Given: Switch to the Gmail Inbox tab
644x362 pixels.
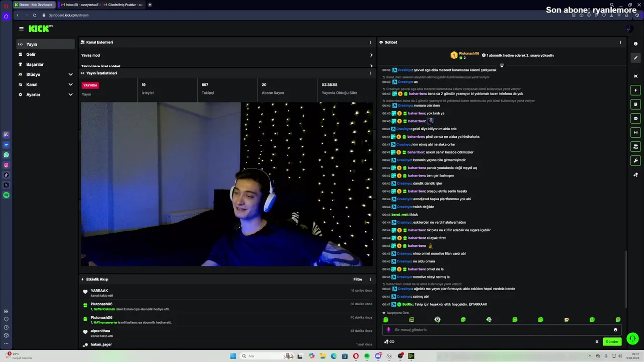Looking at the screenshot, I should click(x=79, y=5).
